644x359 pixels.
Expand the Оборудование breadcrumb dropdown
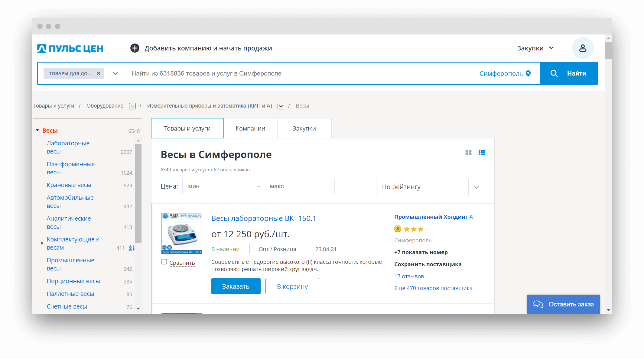tap(132, 106)
